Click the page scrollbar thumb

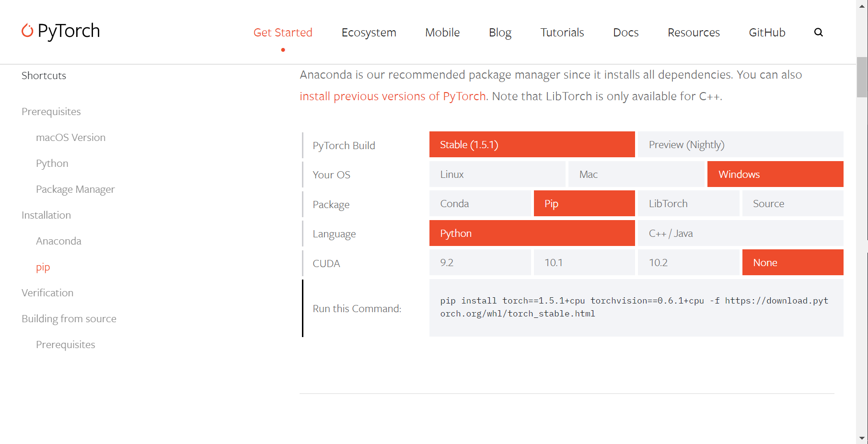(x=862, y=77)
